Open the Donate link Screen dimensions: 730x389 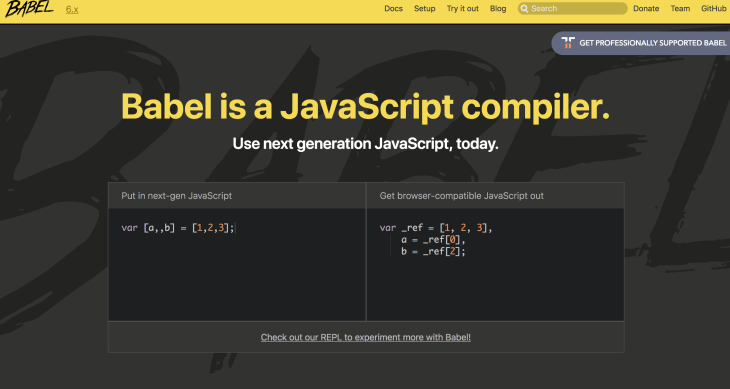646,8
